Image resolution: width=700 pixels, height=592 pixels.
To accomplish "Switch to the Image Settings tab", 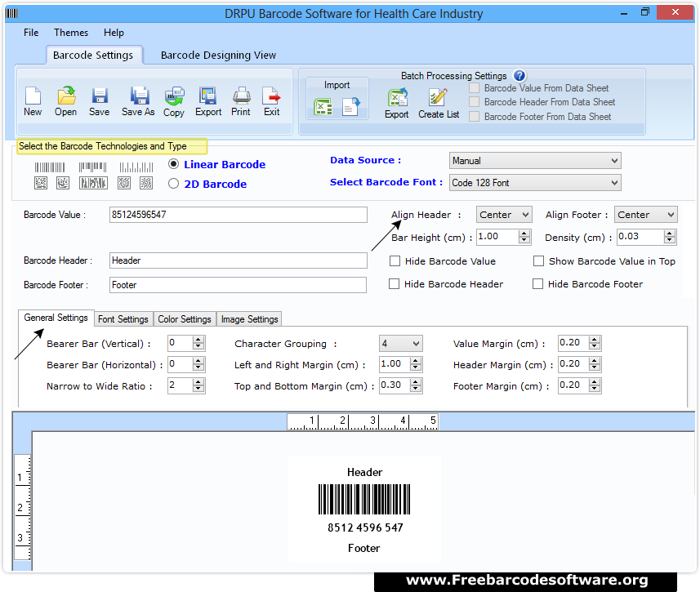I will pyautogui.click(x=250, y=319).
